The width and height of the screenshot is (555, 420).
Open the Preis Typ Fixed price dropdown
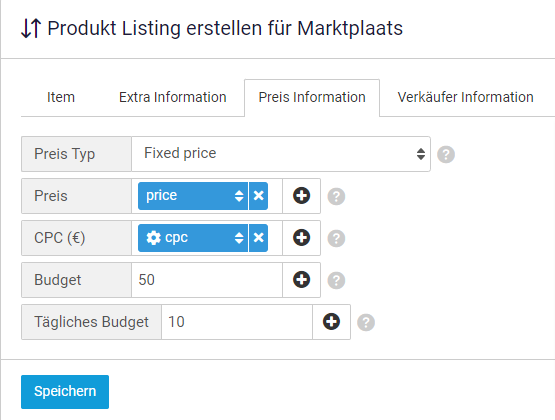pyautogui.click(x=281, y=154)
